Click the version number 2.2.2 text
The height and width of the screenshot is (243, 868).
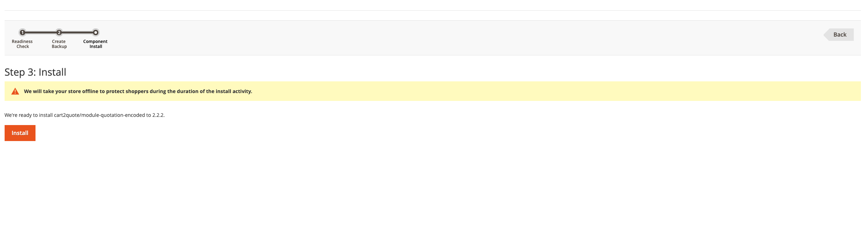[x=158, y=115]
